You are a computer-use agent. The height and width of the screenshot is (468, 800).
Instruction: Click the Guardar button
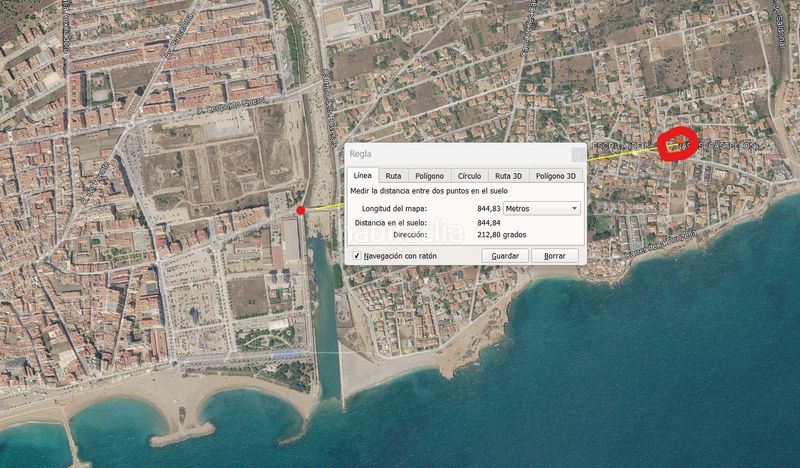click(505, 256)
